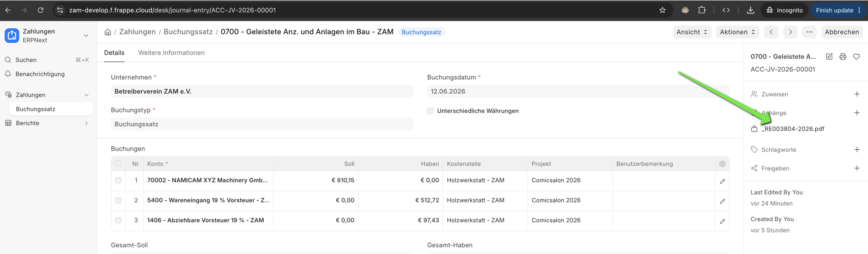Click Holzwerkstatt - ZAM Kostenstelle in row 2
The width and height of the screenshot is (868, 254).
[475, 200]
